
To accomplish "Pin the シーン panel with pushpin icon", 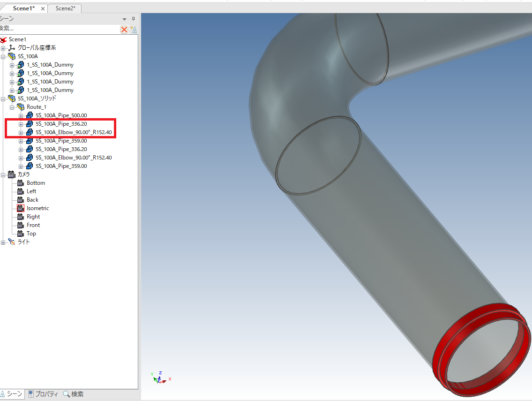I will (133, 19).
